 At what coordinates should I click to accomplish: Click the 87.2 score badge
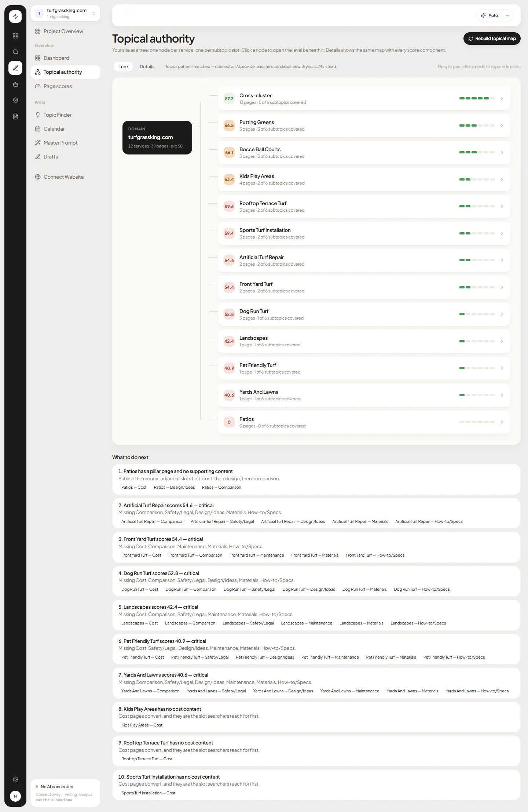pyautogui.click(x=229, y=98)
